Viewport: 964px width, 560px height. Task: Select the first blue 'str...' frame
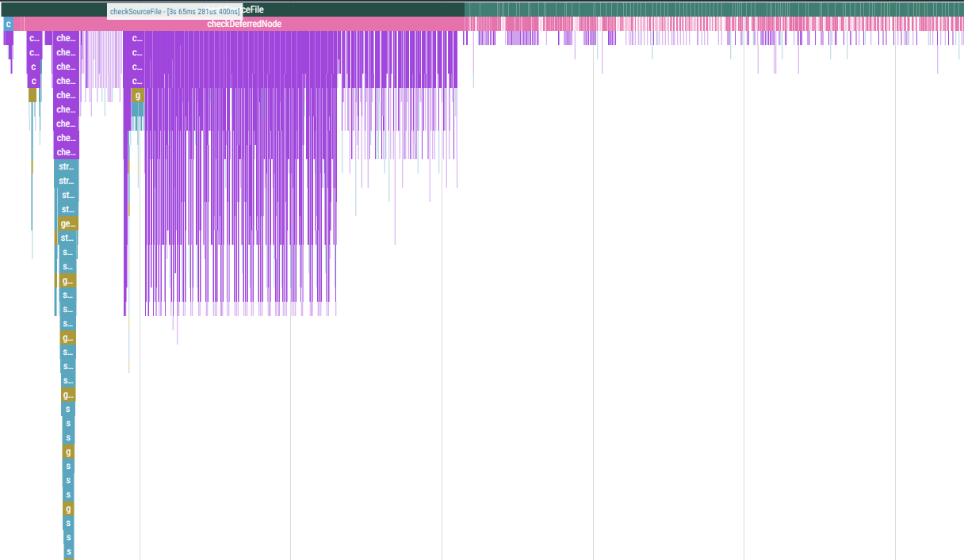point(67,166)
